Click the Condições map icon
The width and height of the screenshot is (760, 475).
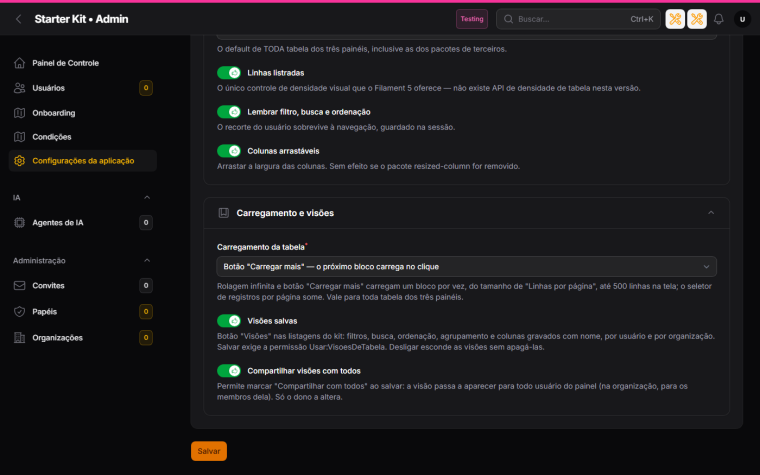[19, 137]
